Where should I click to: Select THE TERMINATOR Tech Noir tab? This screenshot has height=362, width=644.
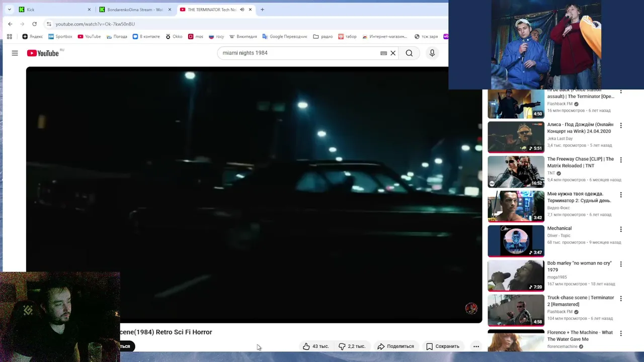click(x=215, y=10)
